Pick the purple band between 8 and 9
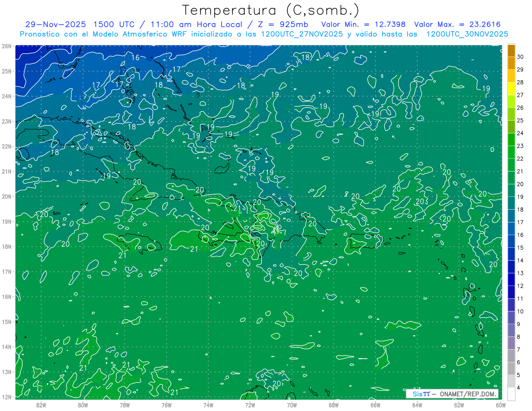 click(511, 330)
